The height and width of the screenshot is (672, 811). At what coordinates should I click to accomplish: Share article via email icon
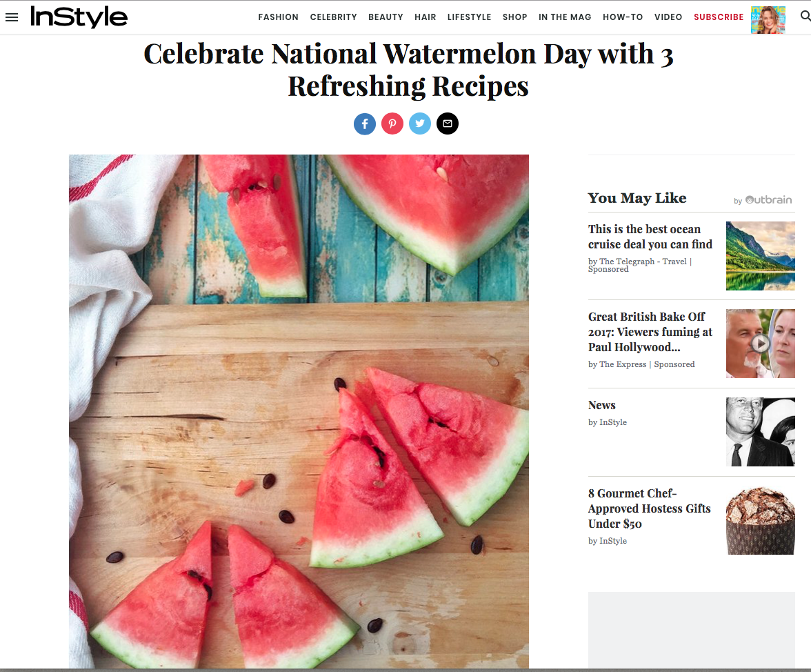tap(448, 124)
